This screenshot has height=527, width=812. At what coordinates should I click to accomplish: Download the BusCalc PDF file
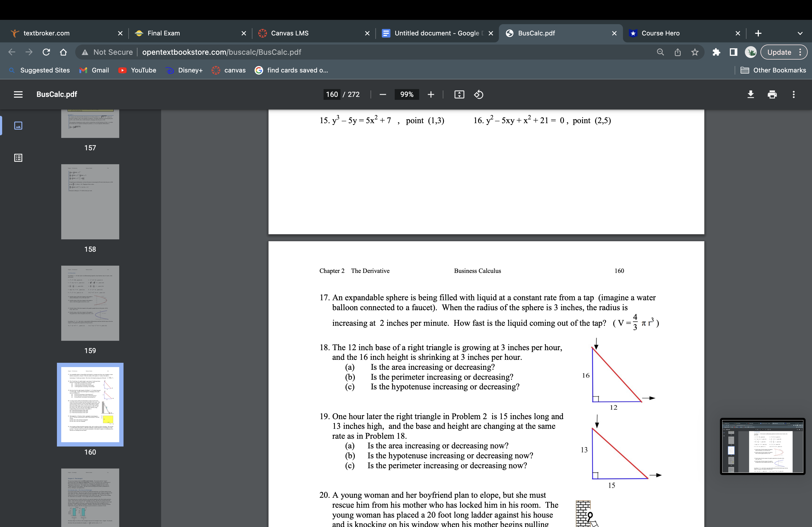[751, 94]
